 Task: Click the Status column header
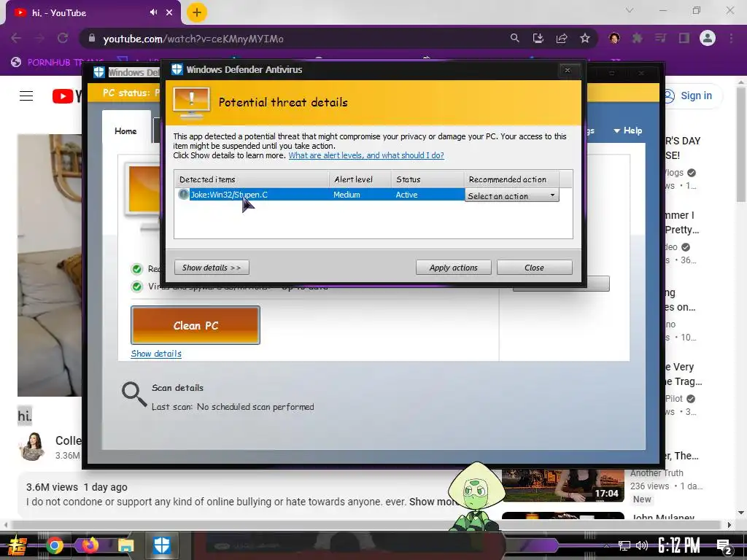click(x=427, y=179)
